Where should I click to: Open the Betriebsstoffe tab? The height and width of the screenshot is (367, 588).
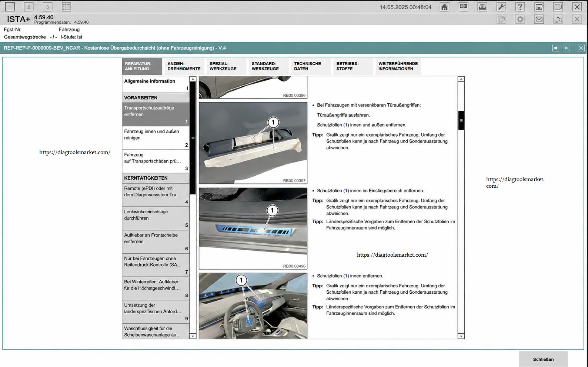click(x=353, y=66)
